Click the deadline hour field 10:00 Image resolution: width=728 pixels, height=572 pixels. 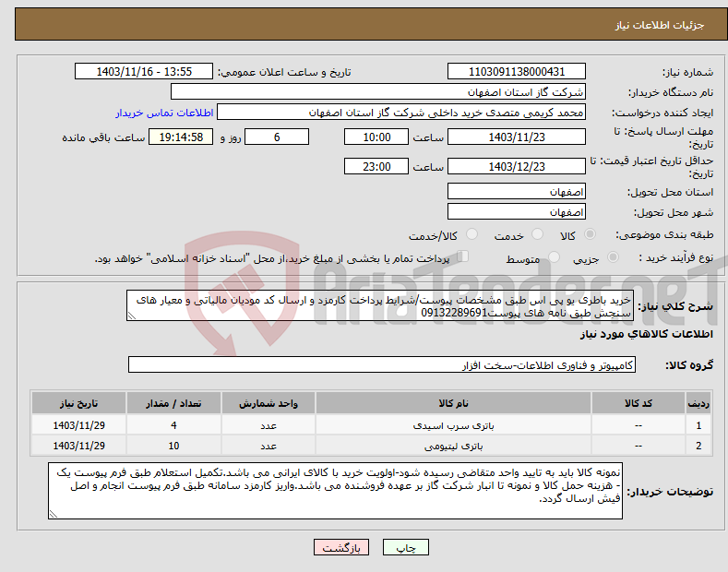tap(376, 137)
